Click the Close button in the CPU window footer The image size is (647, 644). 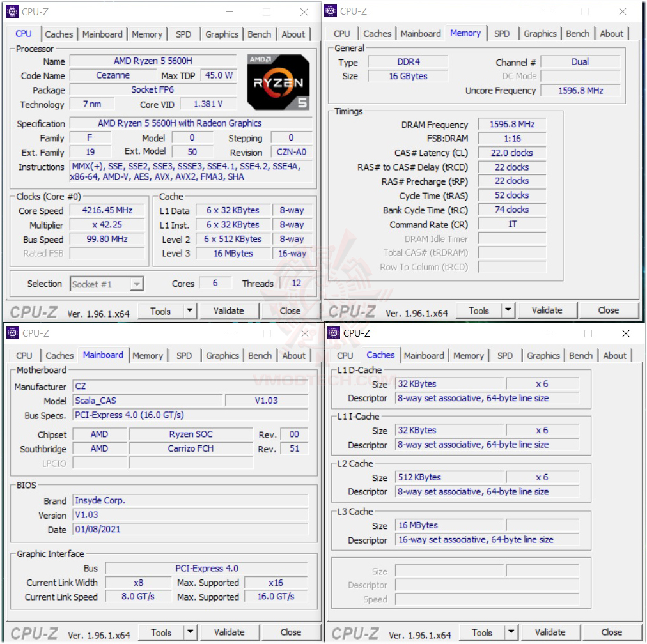[x=290, y=311]
